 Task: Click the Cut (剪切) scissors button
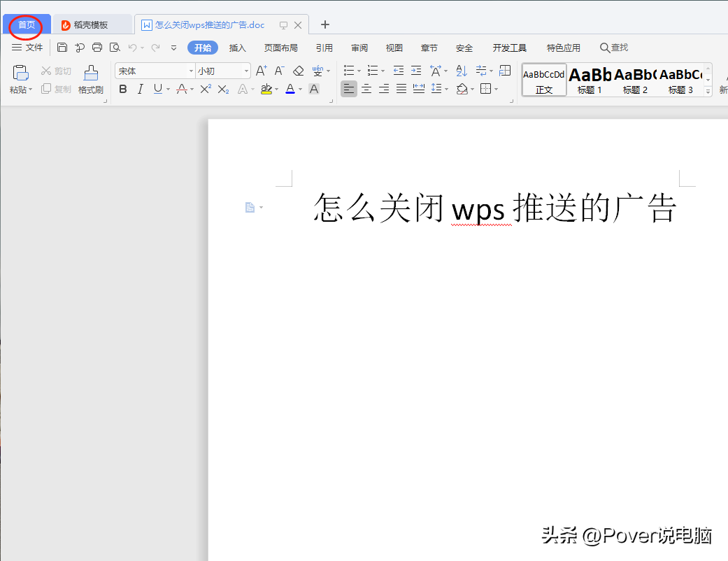pos(56,71)
